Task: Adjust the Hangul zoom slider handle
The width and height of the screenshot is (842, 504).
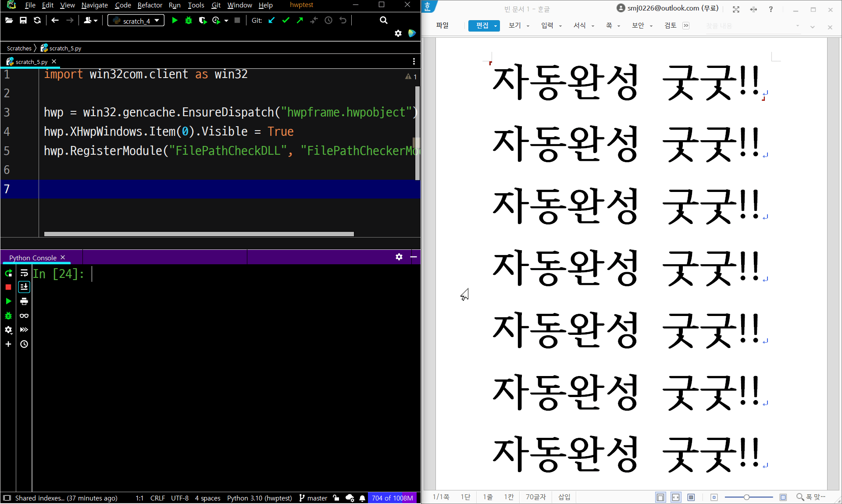Action: 746,497
